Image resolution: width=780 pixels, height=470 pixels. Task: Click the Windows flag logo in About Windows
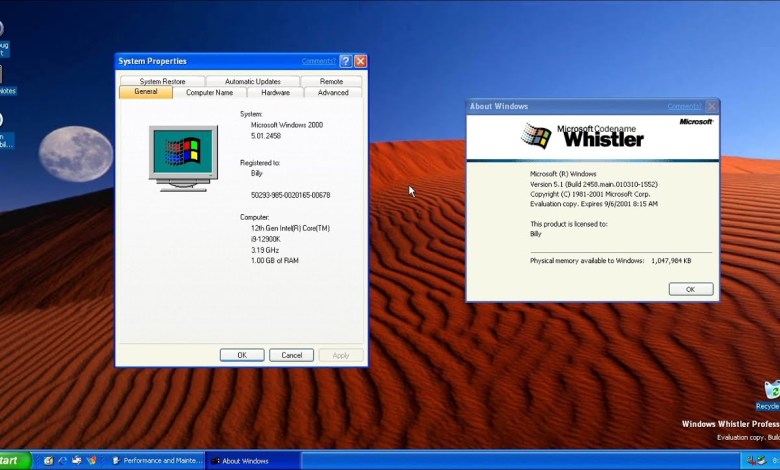[x=536, y=136]
